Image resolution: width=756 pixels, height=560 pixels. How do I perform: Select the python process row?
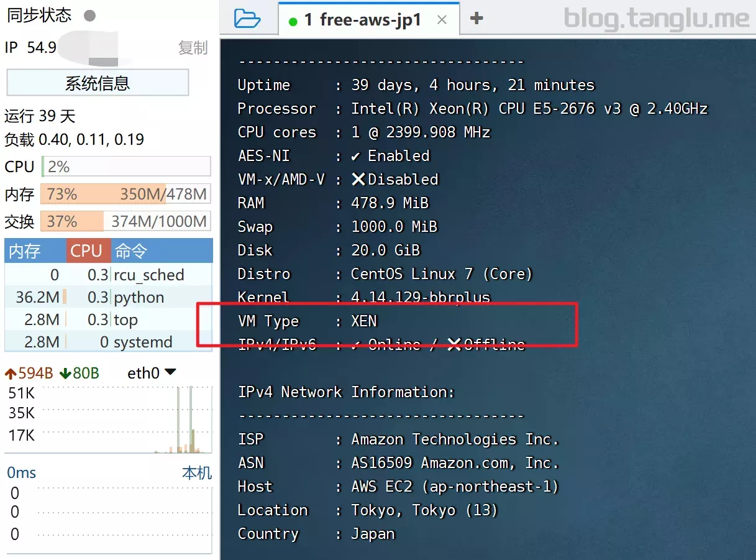[108, 298]
